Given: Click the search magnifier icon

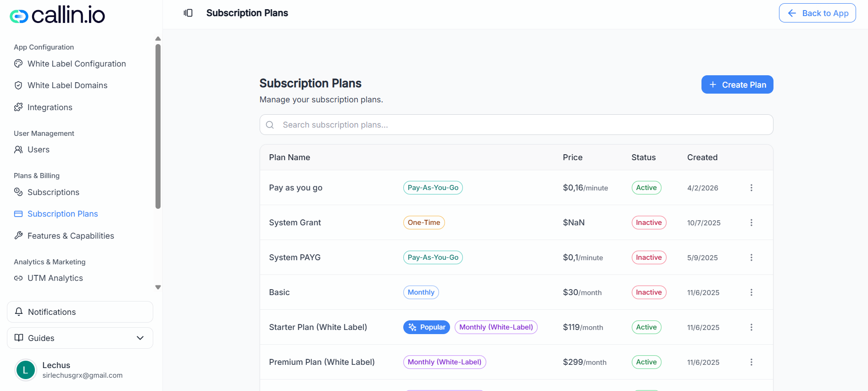Looking at the screenshot, I should tap(270, 124).
